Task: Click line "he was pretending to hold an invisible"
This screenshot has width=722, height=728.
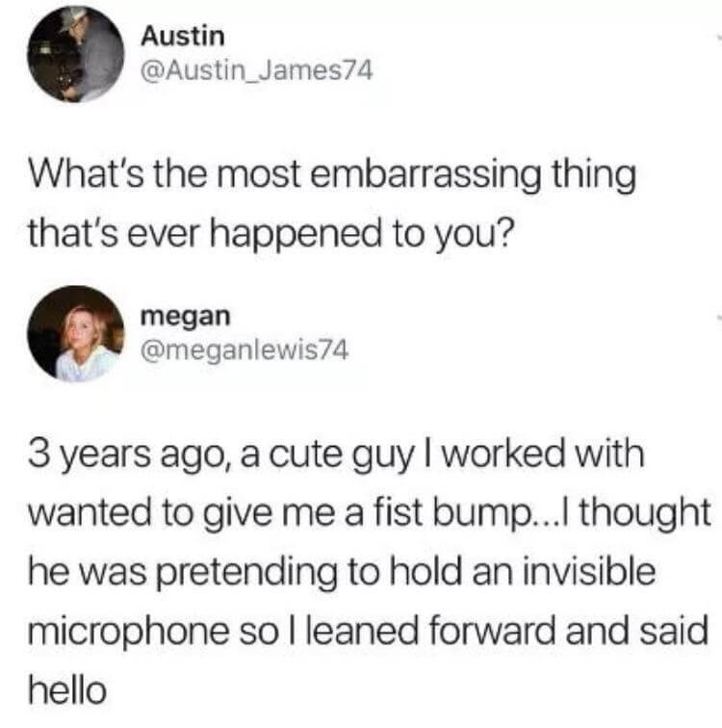Action: pos(342,572)
